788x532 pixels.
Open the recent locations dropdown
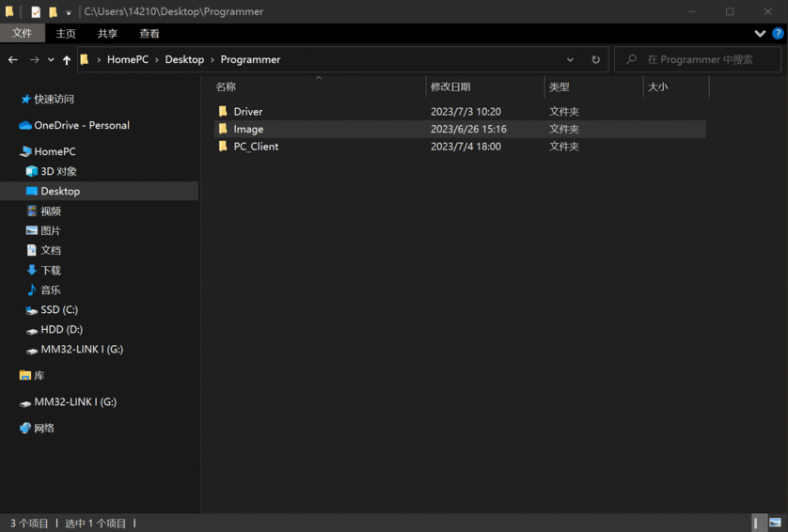tap(51, 59)
